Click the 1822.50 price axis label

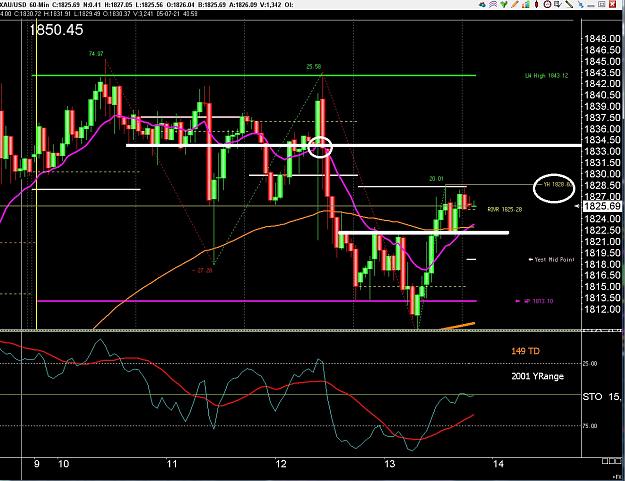(602, 230)
